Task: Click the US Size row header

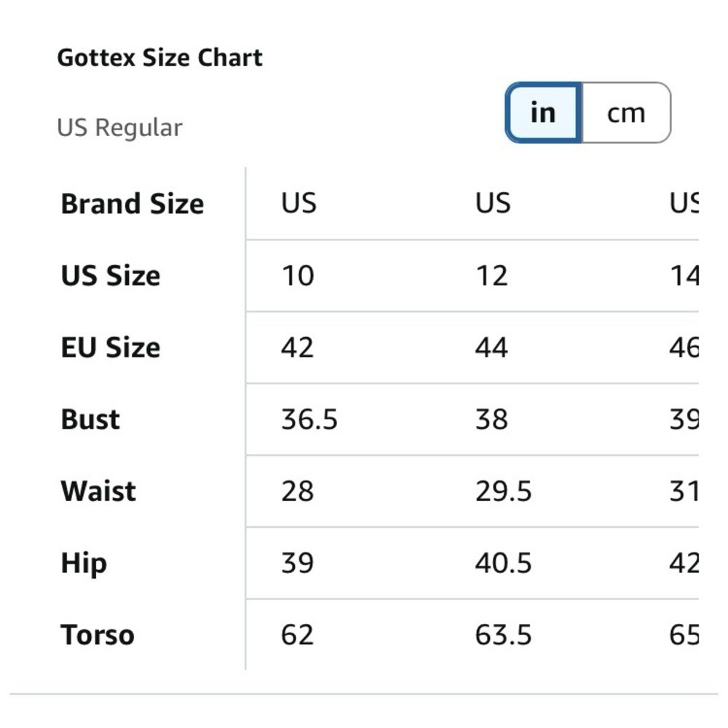Action: (x=111, y=276)
